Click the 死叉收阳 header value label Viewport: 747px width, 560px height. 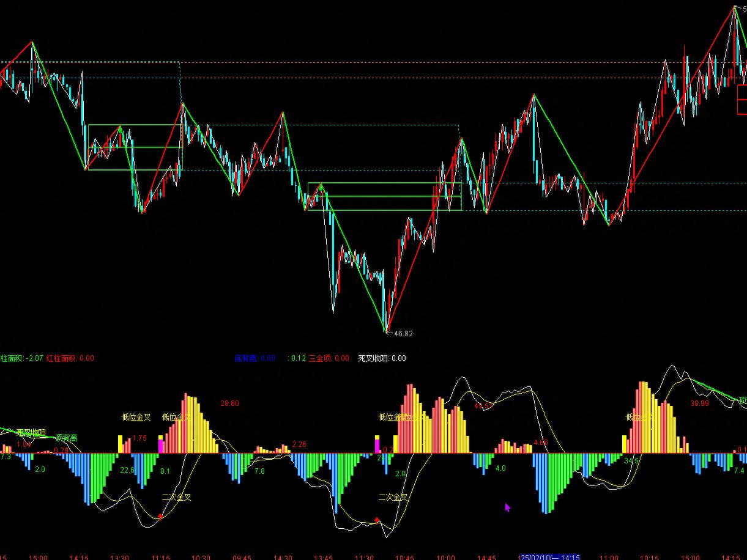pyautogui.click(x=382, y=358)
